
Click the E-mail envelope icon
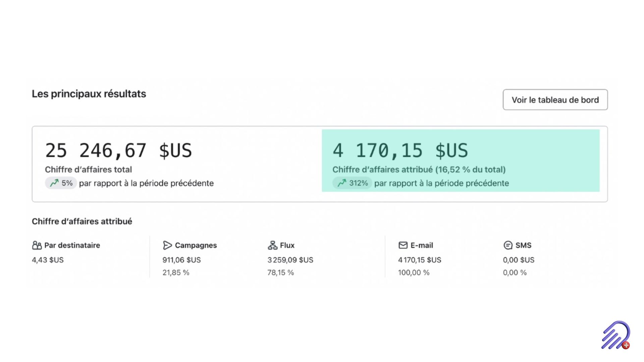point(403,245)
